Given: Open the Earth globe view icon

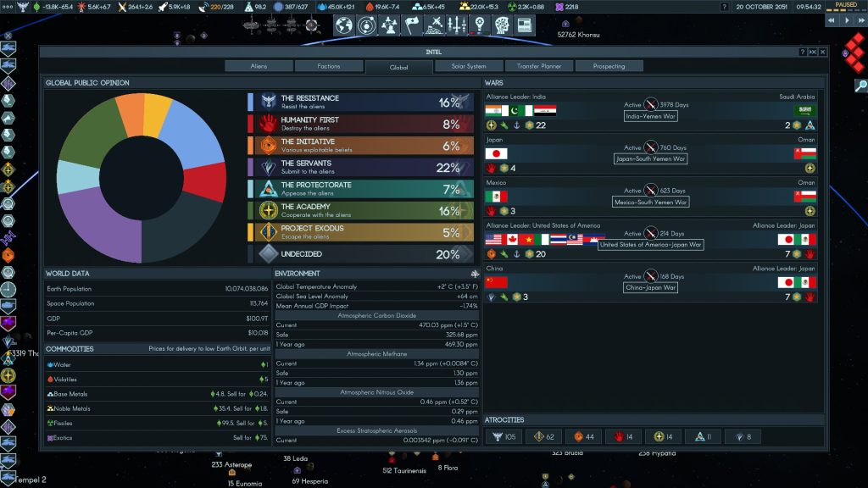Looking at the screenshot, I should (x=343, y=25).
